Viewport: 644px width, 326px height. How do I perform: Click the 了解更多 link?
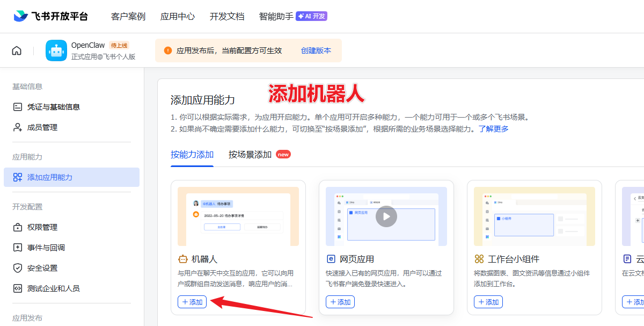(x=494, y=129)
